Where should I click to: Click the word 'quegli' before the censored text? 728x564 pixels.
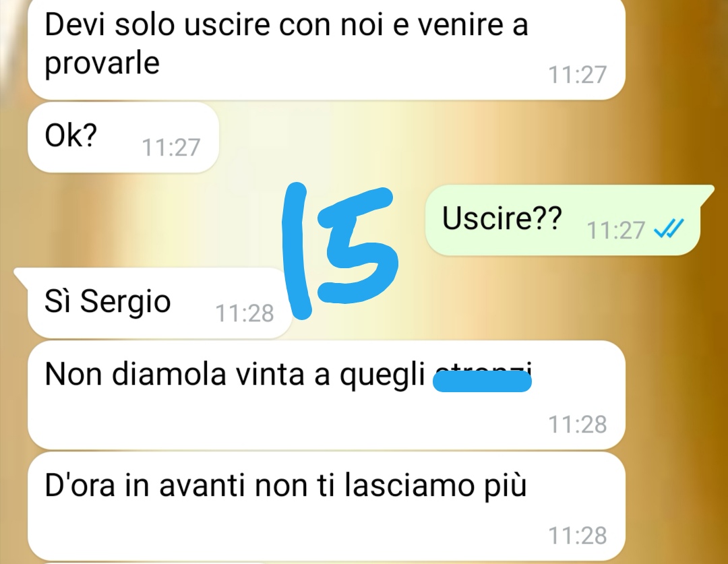(x=382, y=375)
